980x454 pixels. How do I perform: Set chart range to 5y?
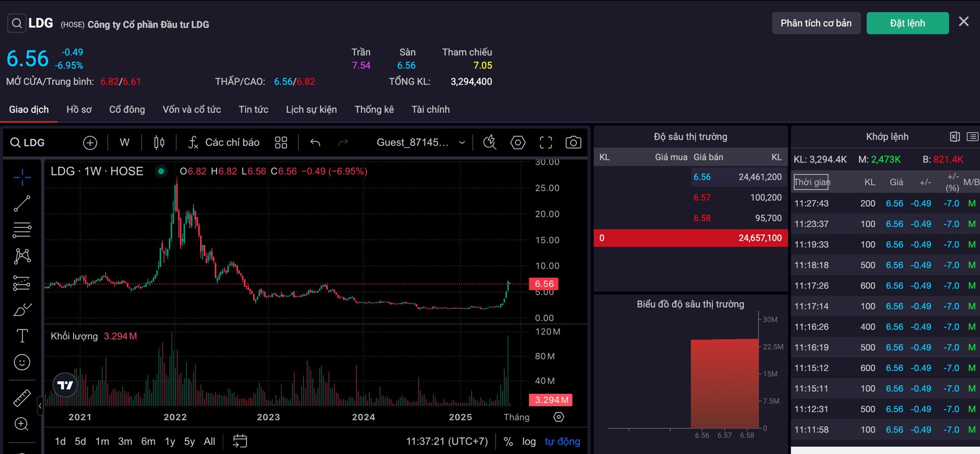(189, 442)
